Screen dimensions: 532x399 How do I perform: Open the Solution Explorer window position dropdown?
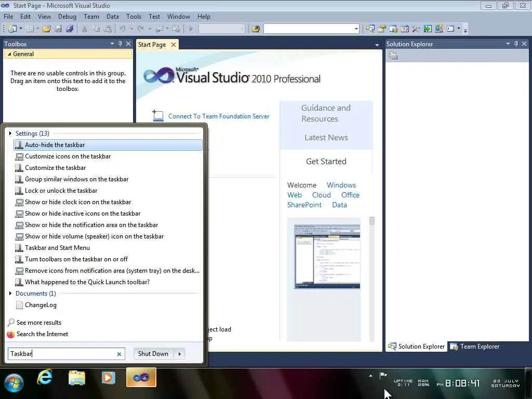click(x=508, y=44)
